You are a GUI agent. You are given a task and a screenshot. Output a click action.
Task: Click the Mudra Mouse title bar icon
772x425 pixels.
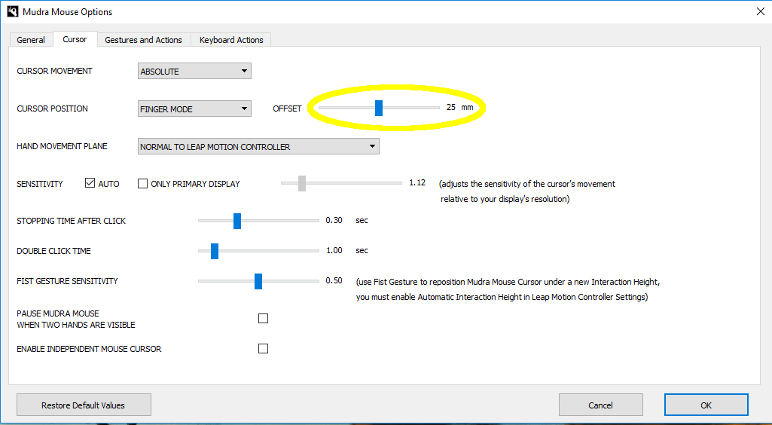[x=12, y=11]
